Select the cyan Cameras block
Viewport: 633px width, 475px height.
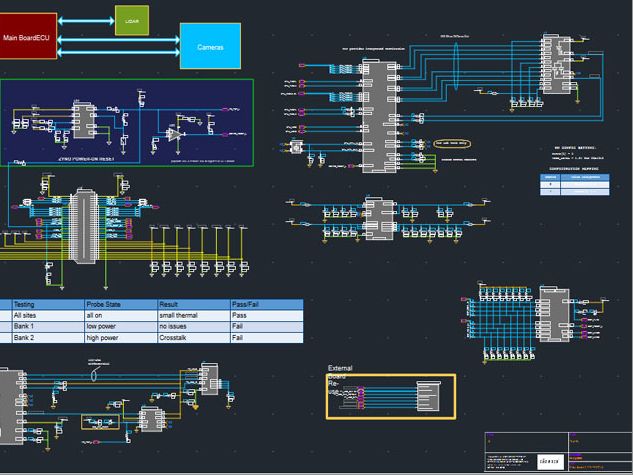(210, 46)
